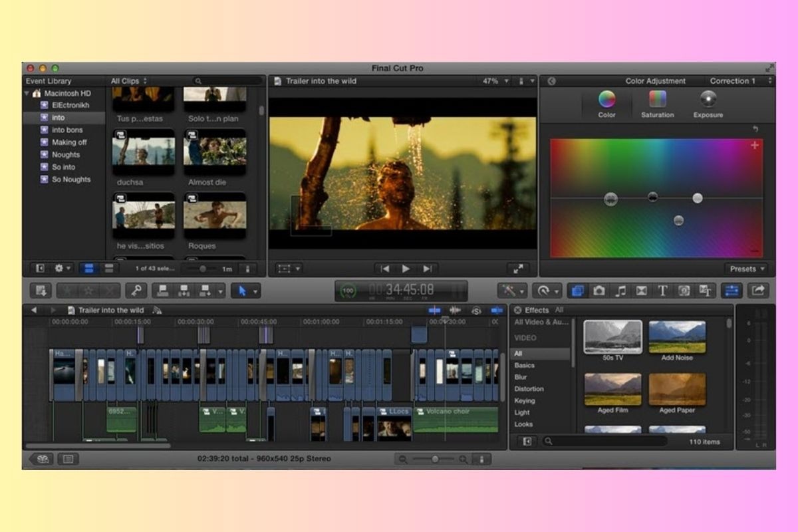Screen dimensions: 798x532
Task: Select the Making off event
Action: click(x=69, y=142)
